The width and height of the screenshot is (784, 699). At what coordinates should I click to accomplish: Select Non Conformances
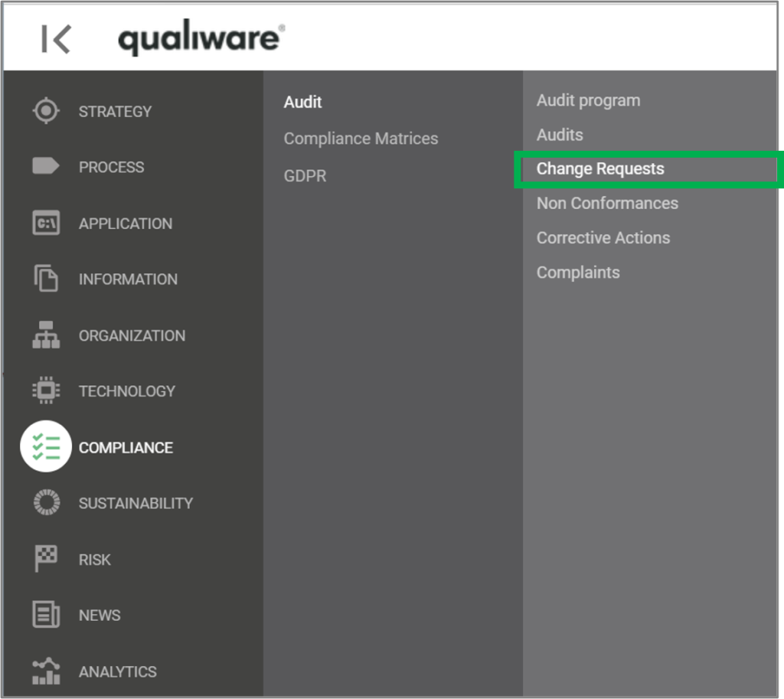click(x=607, y=203)
